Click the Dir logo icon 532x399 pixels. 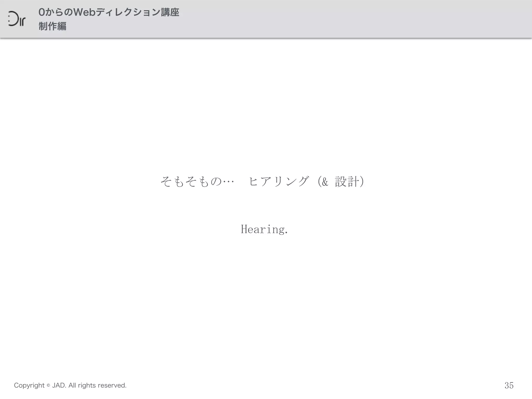click(x=17, y=19)
